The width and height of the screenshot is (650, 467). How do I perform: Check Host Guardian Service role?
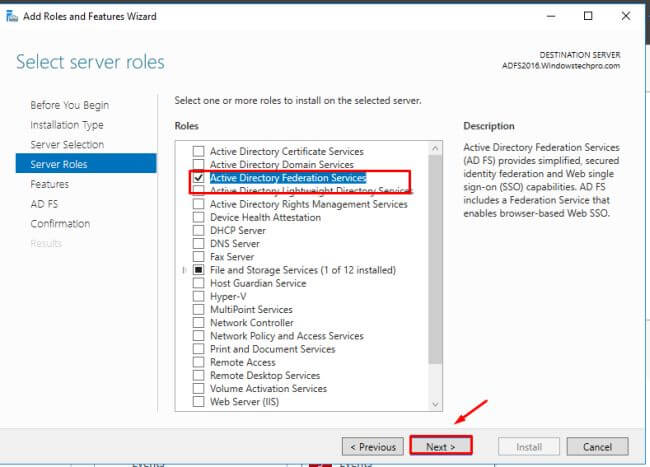click(x=199, y=283)
